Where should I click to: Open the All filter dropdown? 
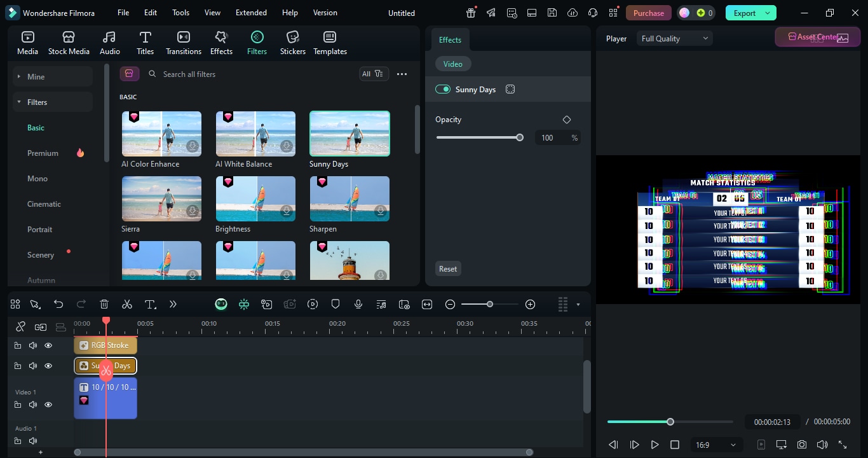click(x=373, y=74)
